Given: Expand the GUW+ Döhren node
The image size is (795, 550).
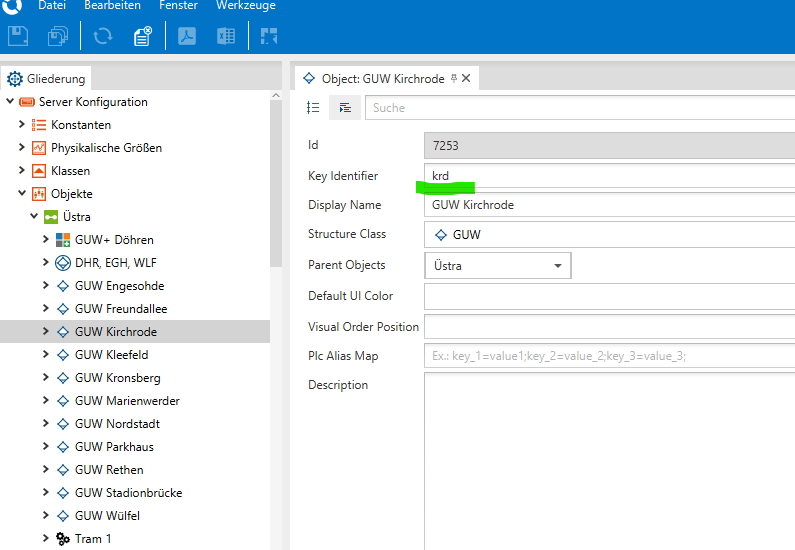Looking at the screenshot, I should click(x=46, y=239).
